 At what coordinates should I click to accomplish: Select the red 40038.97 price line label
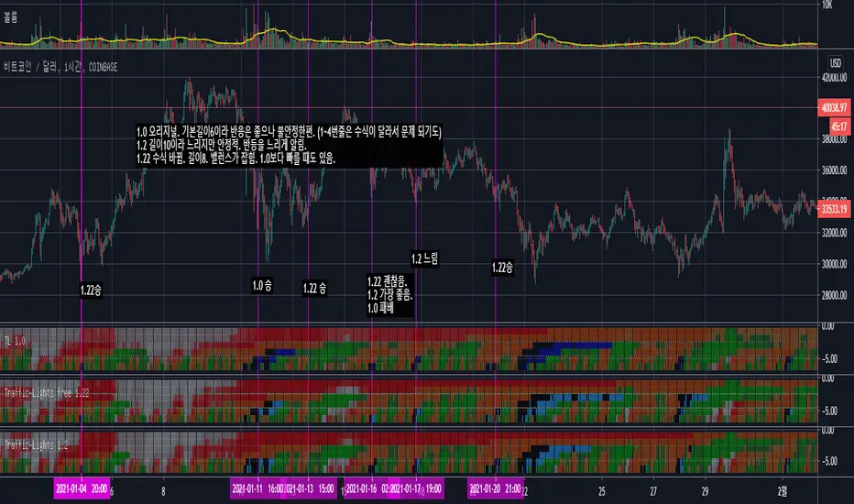point(835,107)
